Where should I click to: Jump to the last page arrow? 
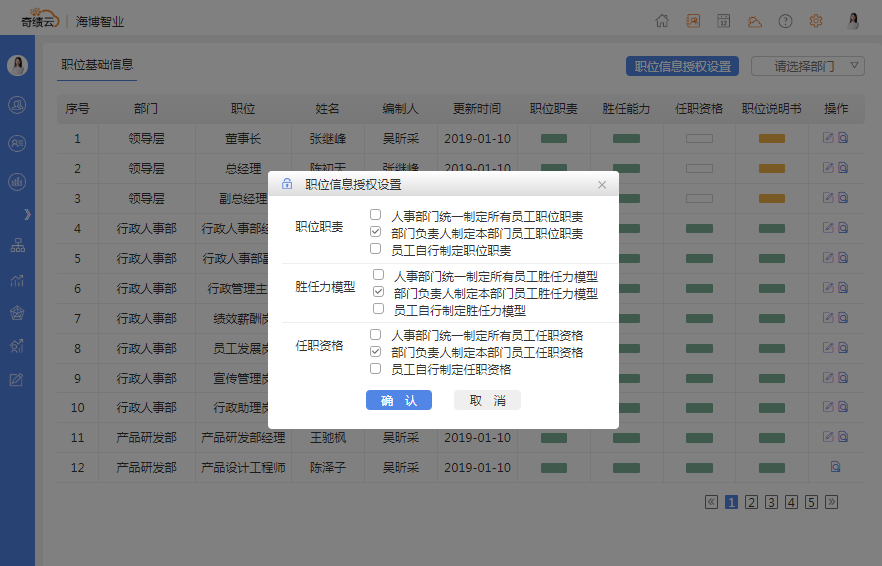[831, 502]
